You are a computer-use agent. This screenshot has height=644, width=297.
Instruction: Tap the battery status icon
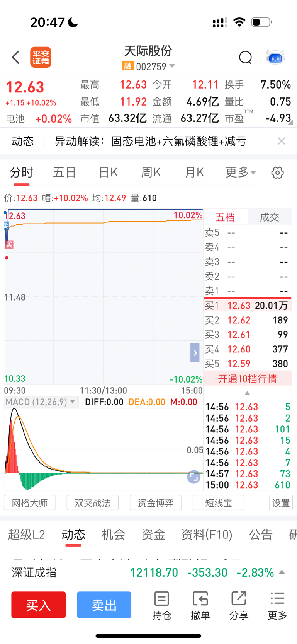(x=261, y=22)
